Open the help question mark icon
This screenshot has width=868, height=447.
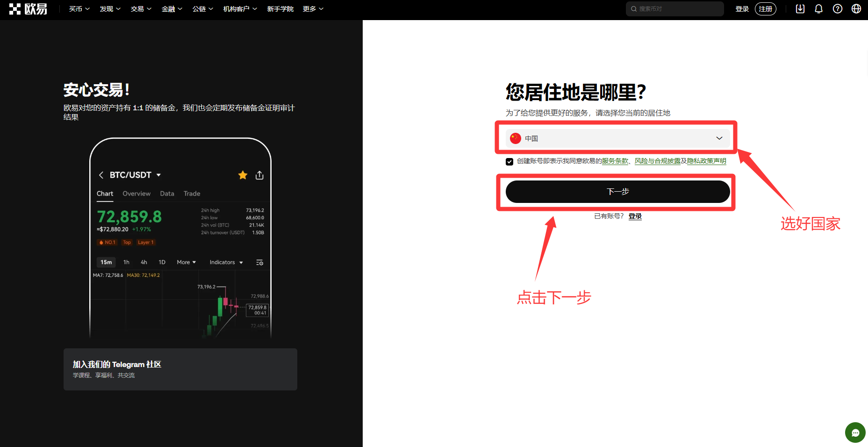tap(838, 9)
